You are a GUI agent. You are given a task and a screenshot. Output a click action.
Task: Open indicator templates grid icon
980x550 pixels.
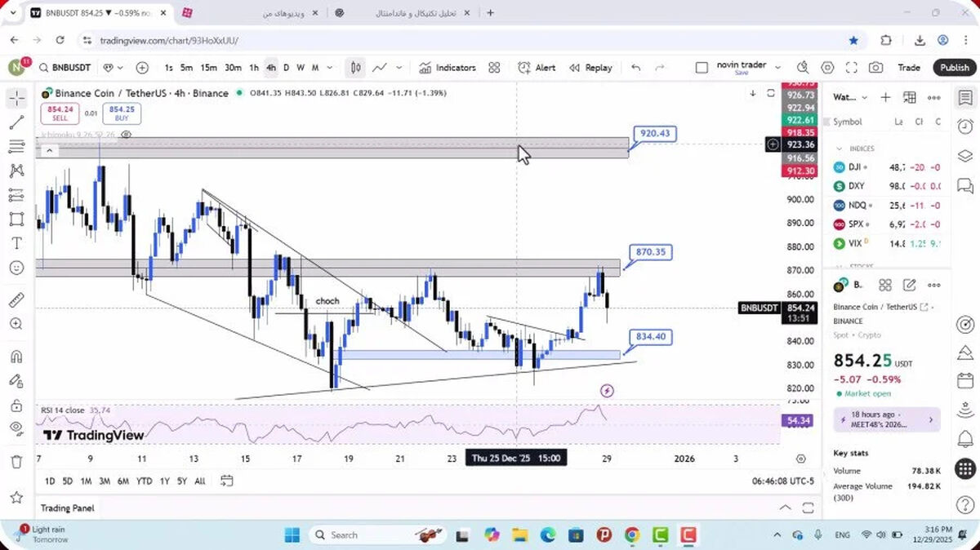[494, 68]
